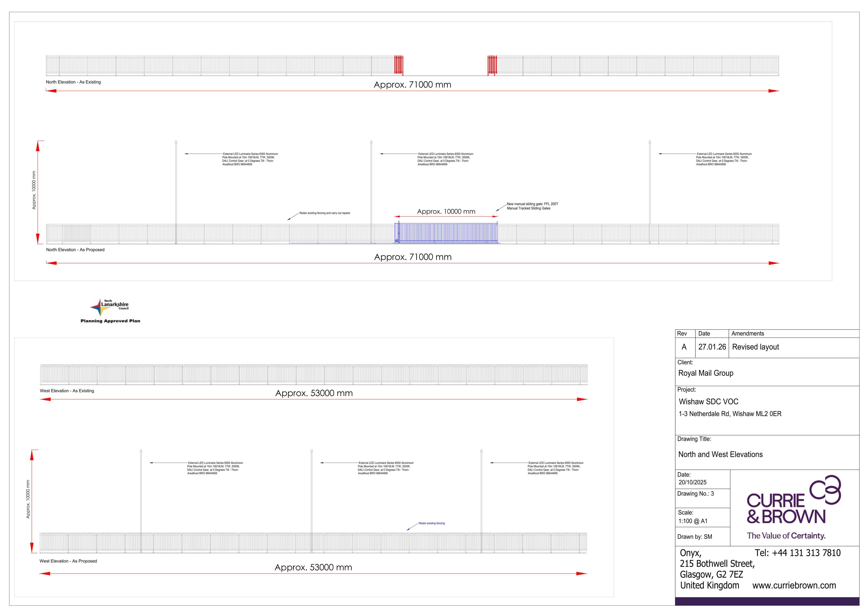Click the 'Drawing No.: 3' field
The image size is (868, 613).
click(696, 494)
